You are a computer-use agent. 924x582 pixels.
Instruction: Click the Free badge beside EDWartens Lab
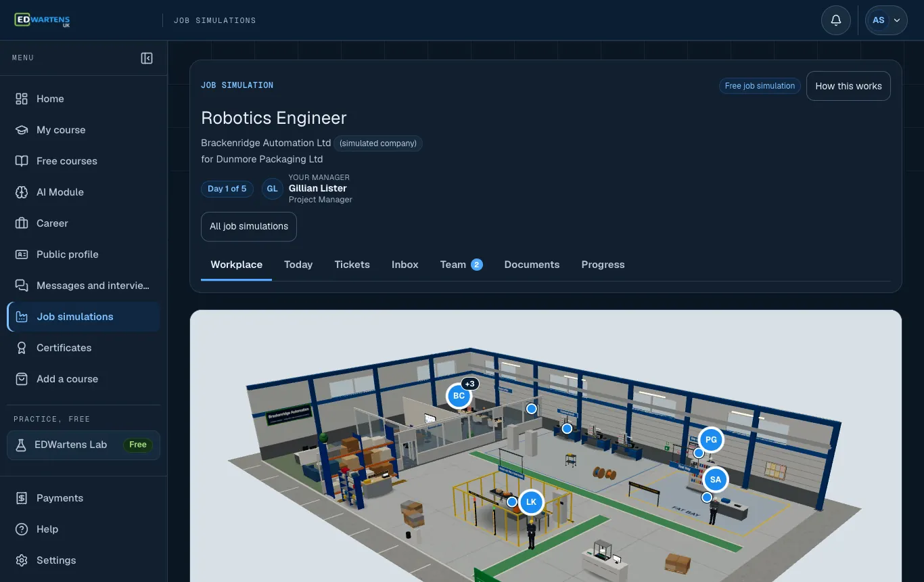click(138, 445)
